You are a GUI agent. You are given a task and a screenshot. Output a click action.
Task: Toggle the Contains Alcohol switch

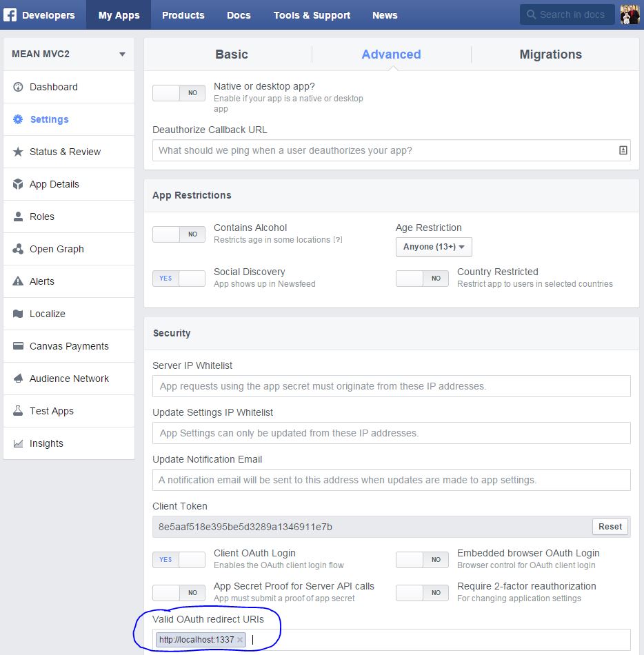click(179, 234)
